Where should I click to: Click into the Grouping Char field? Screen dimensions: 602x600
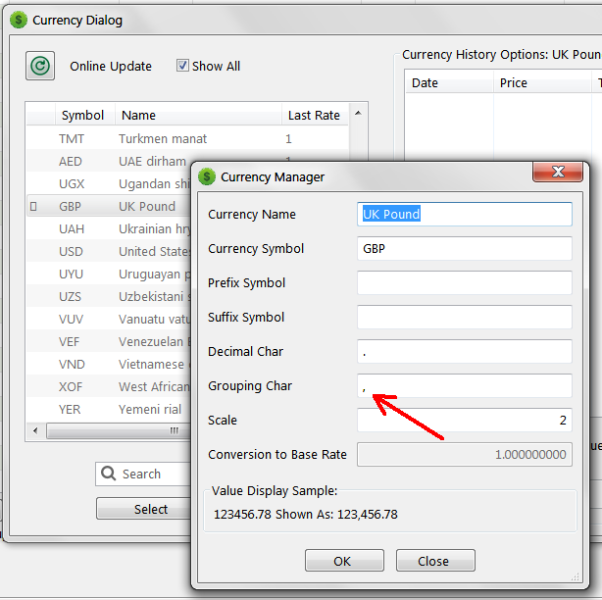point(464,386)
